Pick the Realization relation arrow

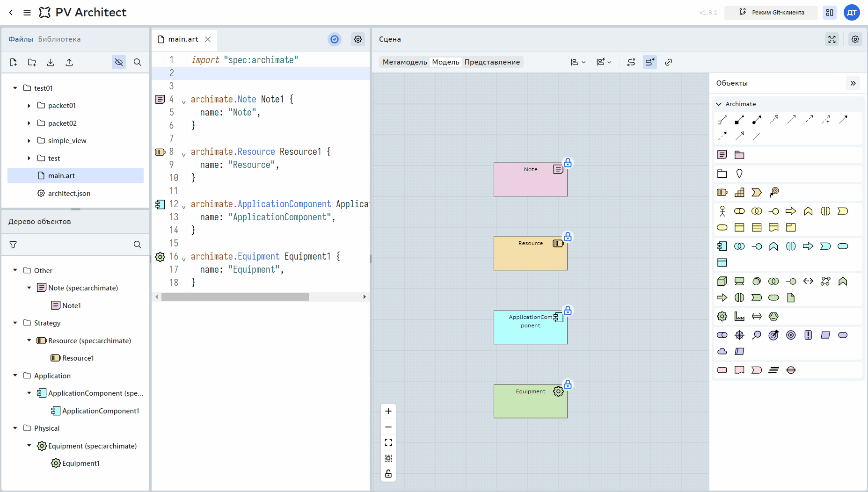tap(774, 120)
